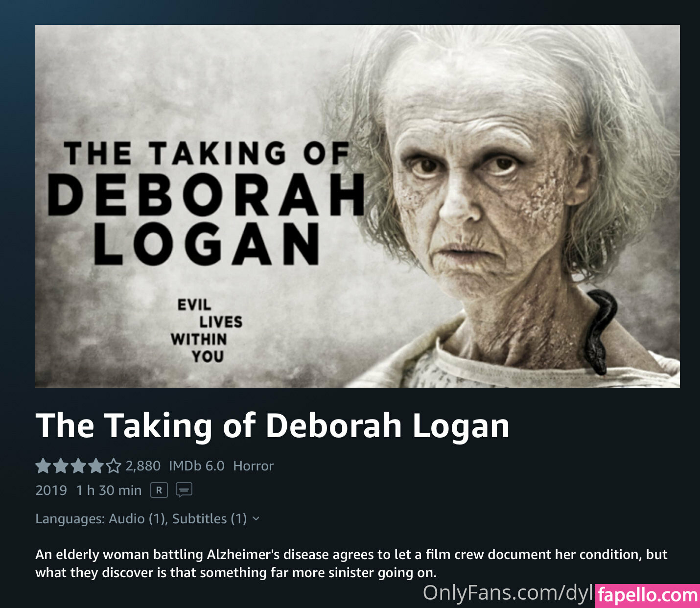Click the first rating star
The image size is (700, 608).
[44, 466]
